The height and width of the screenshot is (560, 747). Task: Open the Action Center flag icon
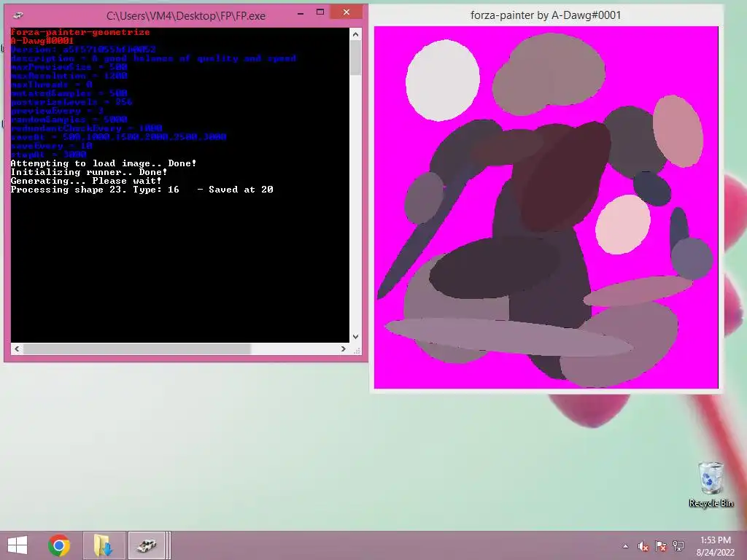coord(661,546)
